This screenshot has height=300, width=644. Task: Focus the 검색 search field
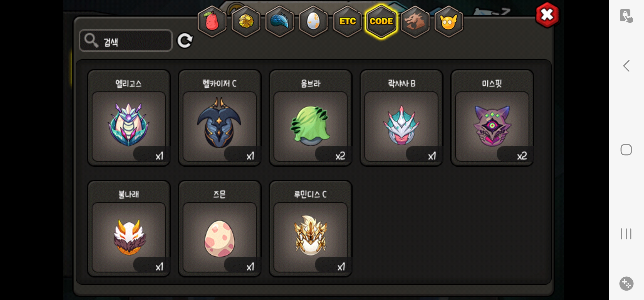tap(126, 41)
